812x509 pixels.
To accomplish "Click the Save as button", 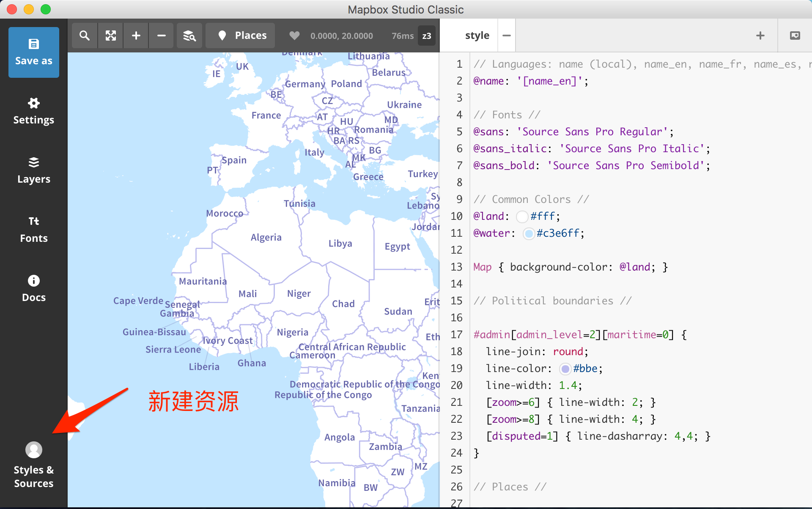I will pos(34,52).
